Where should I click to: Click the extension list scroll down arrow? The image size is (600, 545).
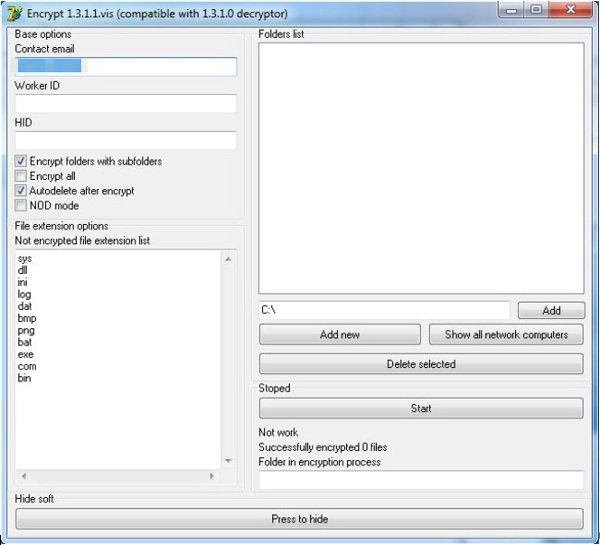227,461
